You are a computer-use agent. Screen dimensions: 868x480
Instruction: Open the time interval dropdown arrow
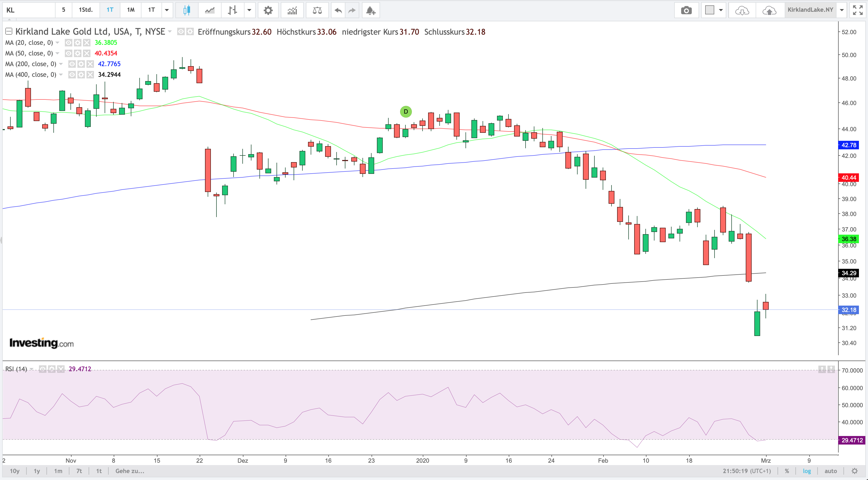167,10
